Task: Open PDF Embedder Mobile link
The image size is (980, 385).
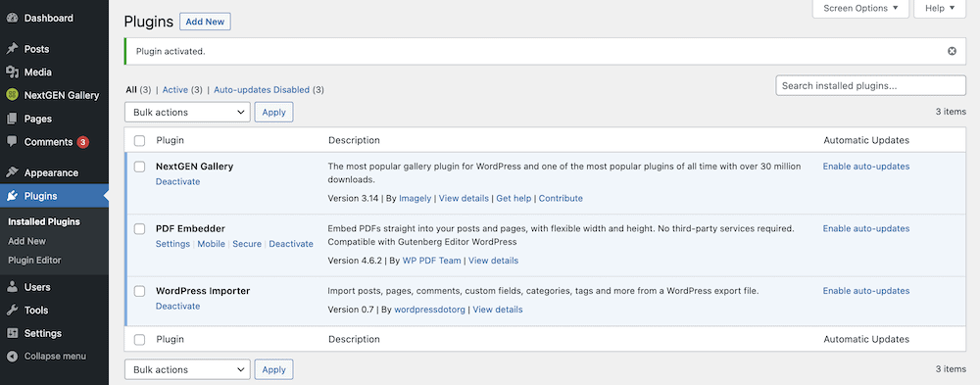Action: [x=212, y=244]
